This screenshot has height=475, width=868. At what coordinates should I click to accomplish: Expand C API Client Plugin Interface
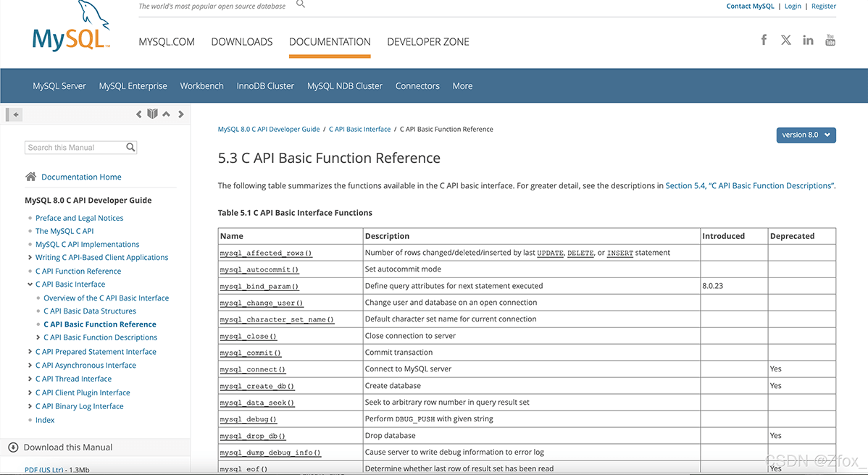point(30,392)
